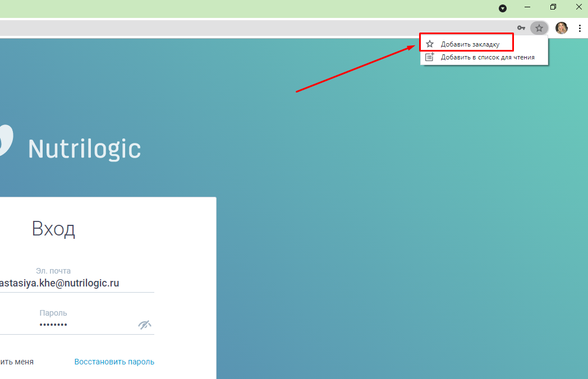Screen dimensions: 588x379
Task: Click the 'Вход' heading
Action: (x=53, y=229)
